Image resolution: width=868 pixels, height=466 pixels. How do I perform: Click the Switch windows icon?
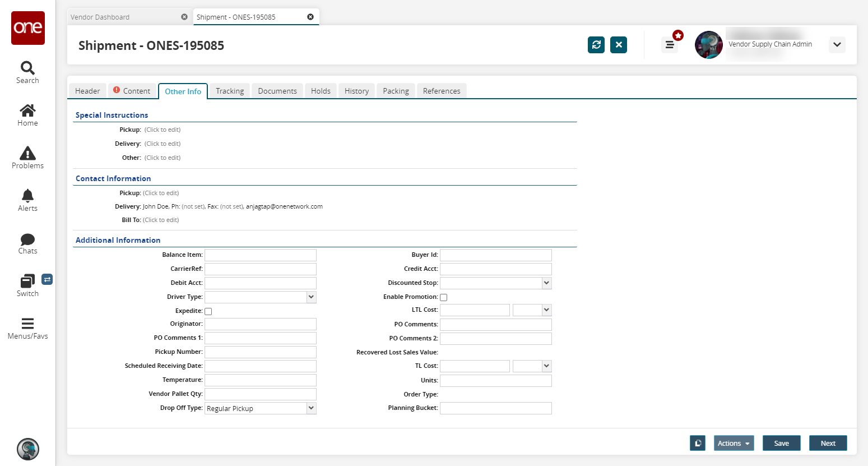tap(27, 281)
